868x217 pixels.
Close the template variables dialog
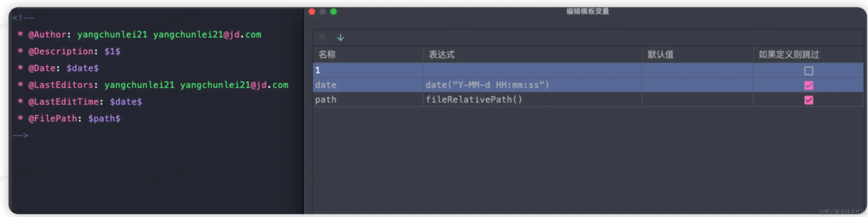pos(312,12)
